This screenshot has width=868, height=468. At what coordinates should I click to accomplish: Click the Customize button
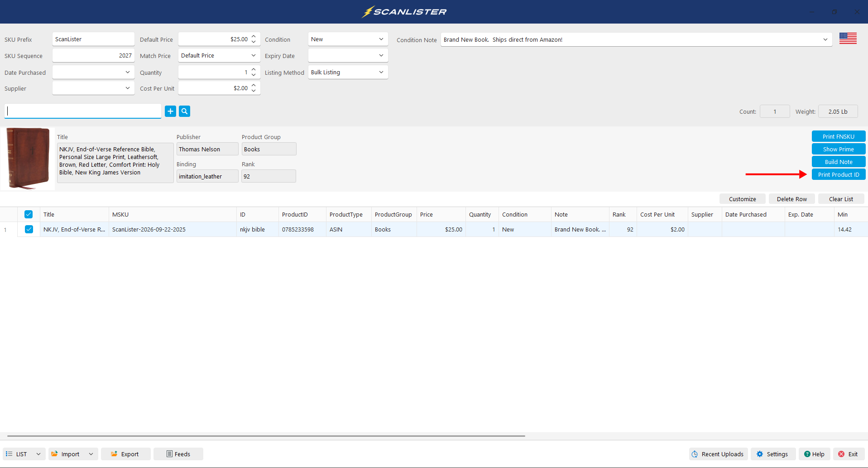pos(742,199)
